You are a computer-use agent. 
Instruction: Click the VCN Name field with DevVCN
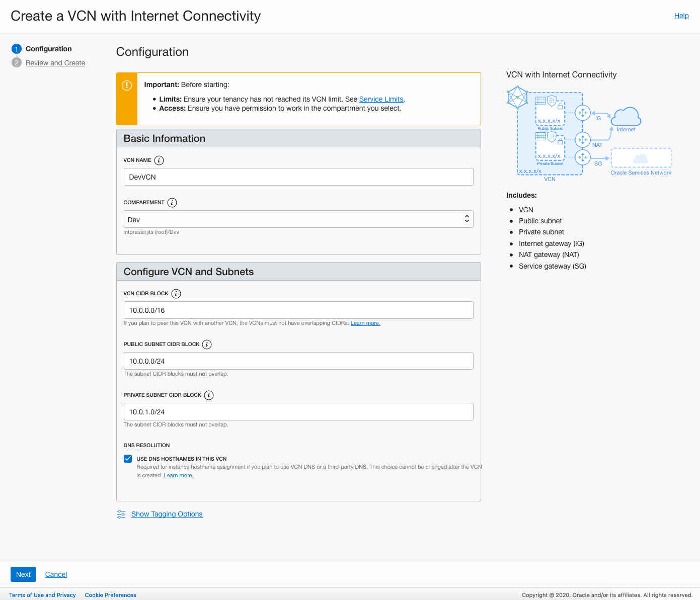298,177
